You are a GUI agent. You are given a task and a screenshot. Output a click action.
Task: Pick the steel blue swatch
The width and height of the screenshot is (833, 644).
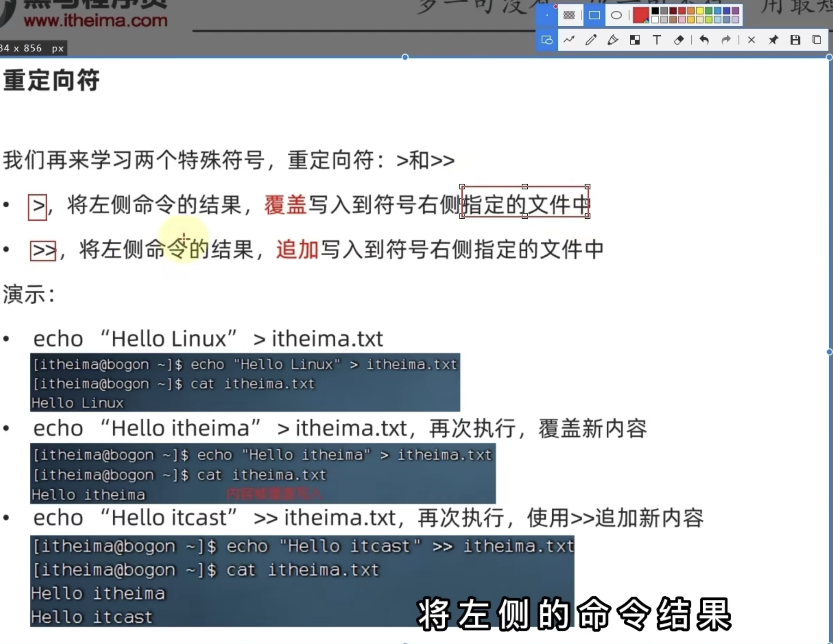coord(727,19)
